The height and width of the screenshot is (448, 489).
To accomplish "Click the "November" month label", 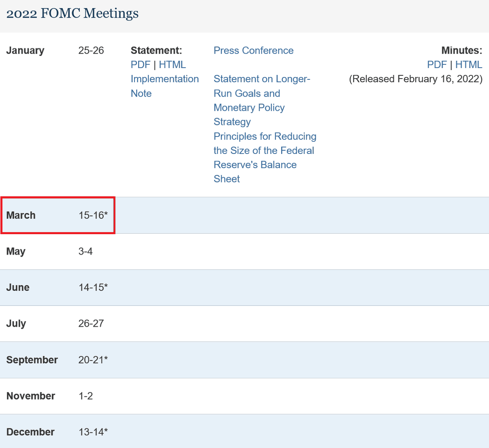I will [31, 396].
